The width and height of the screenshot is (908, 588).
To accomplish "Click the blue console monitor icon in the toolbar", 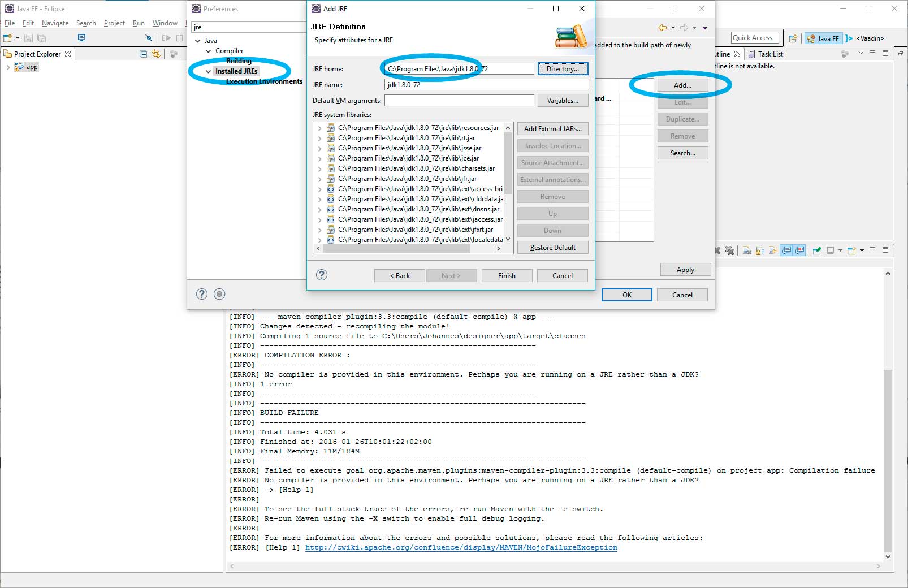I will click(81, 38).
